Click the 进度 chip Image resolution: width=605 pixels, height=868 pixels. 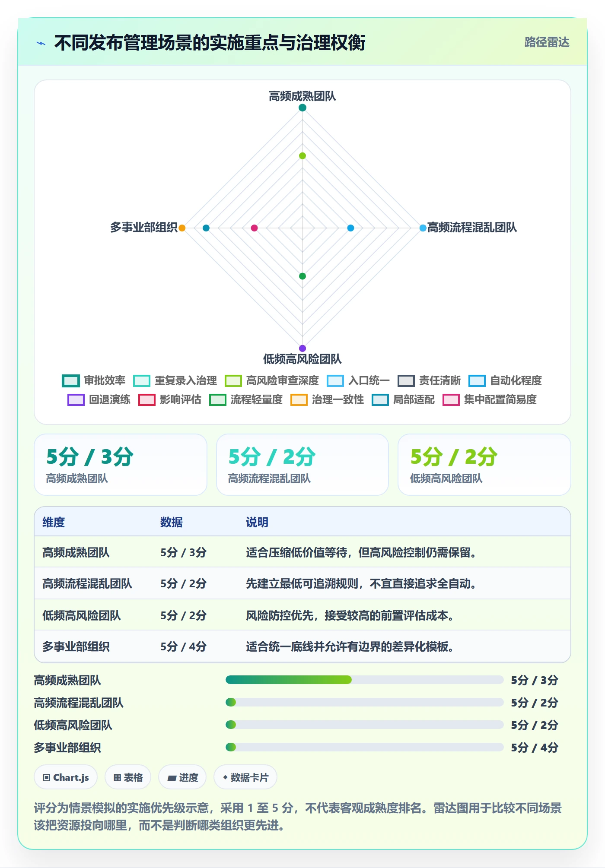tap(182, 777)
